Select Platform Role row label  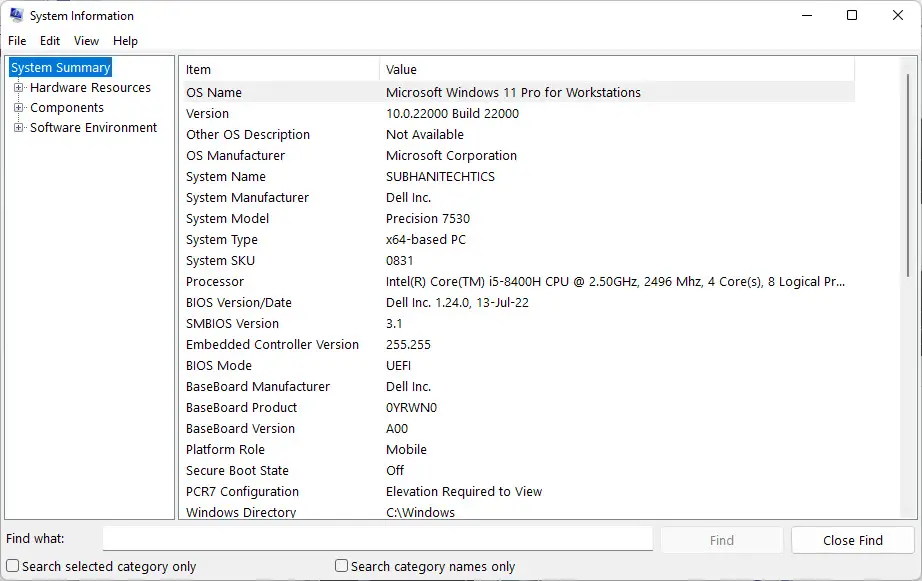click(x=225, y=450)
